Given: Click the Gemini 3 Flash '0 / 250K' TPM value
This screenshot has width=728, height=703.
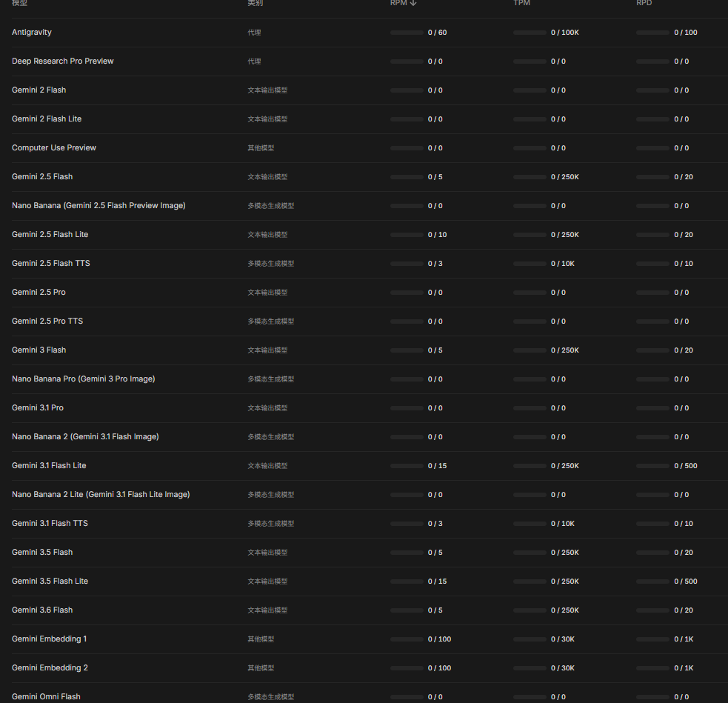Looking at the screenshot, I should tap(565, 350).
